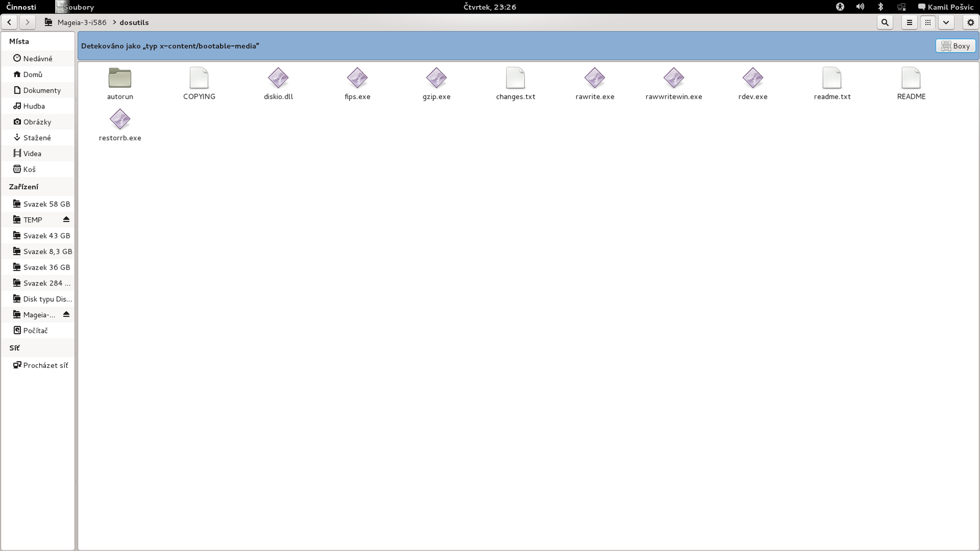Open Procházet síť in the sidebar
Image resolution: width=980 pixels, height=551 pixels.
click(38, 365)
